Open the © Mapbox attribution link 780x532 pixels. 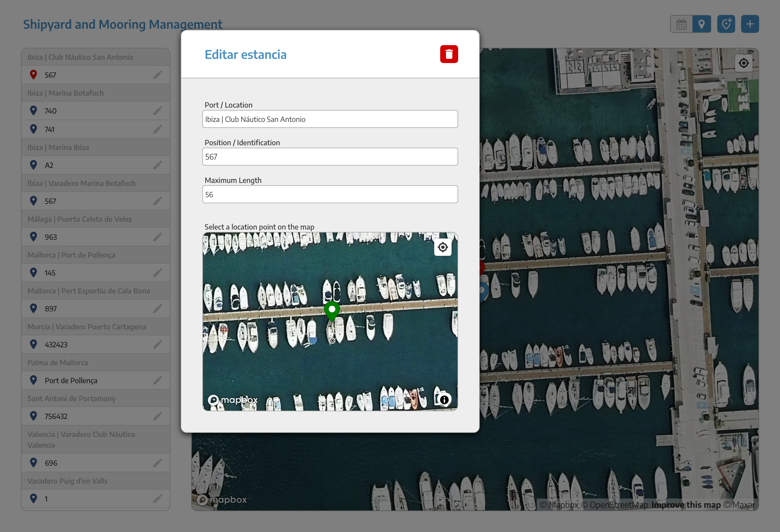[559, 505]
